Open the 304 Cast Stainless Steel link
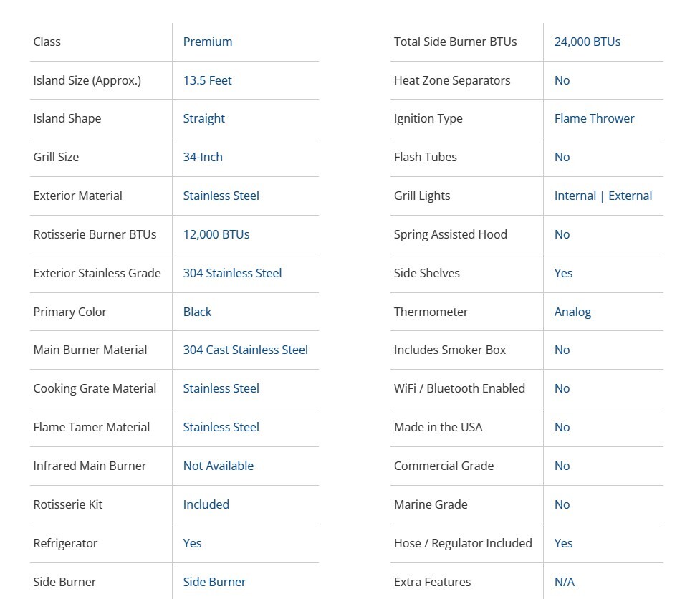 tap(245, 350)
